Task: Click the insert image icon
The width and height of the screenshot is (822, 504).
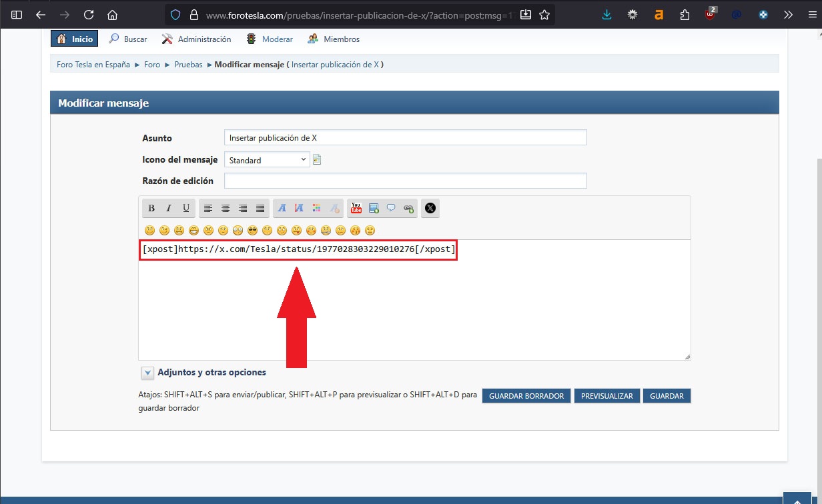Action: (x=374, y=208)
